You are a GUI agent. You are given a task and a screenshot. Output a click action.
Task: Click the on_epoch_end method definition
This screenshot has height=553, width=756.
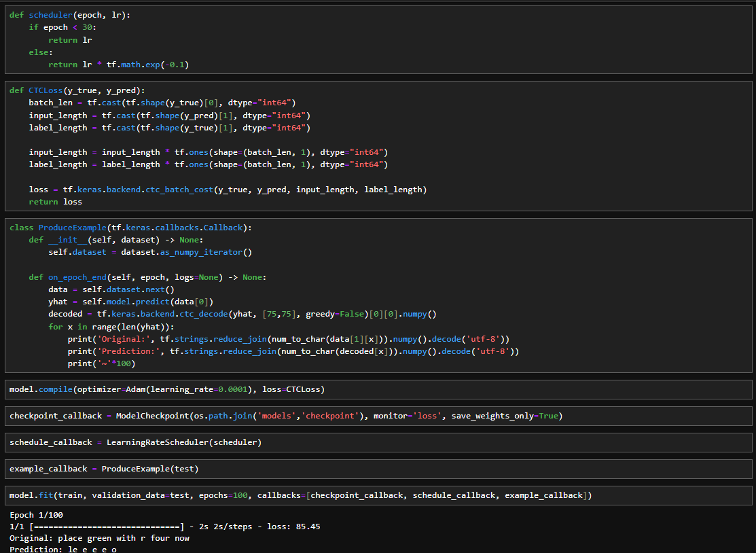click(x=147, y=277)
